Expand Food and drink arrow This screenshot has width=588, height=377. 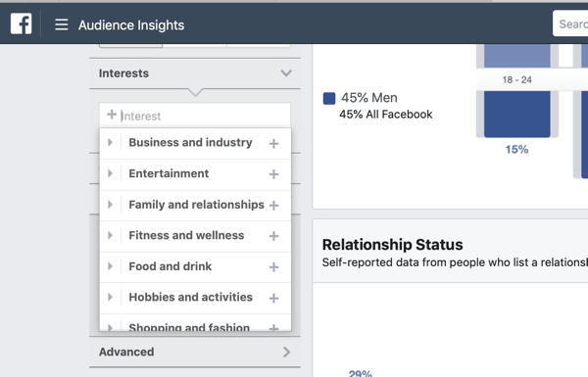pos(110,266)
